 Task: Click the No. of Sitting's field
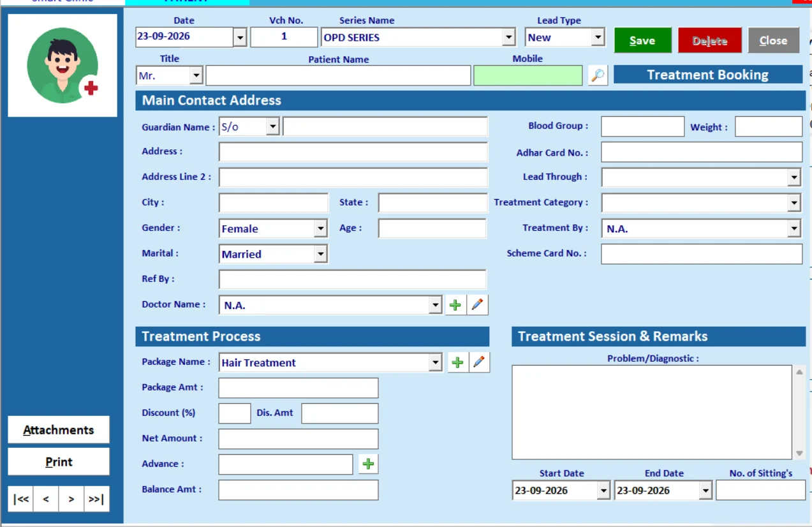pos(761,490)
